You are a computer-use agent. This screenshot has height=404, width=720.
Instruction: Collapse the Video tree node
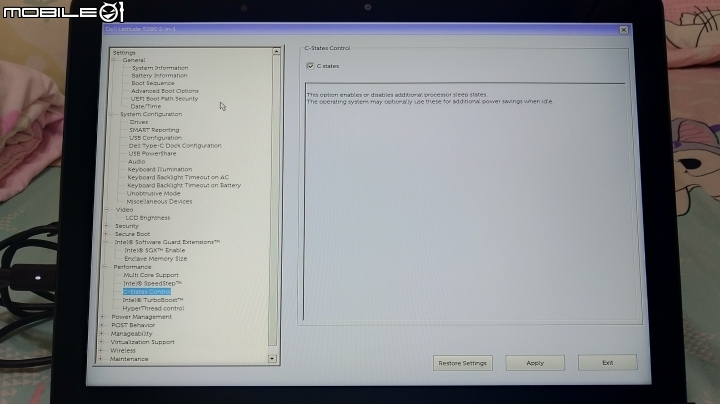pyautogui.click(x=107, y=209)
